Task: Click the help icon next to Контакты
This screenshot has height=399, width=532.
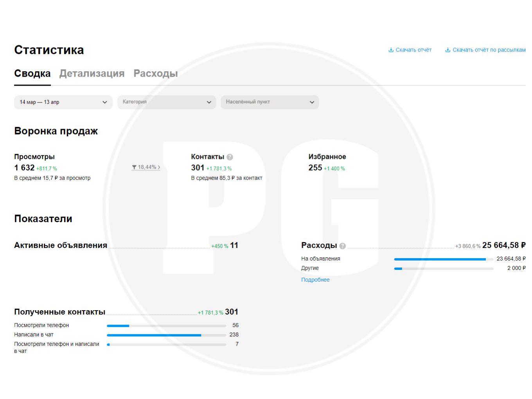Action: [x=230, y=157]
